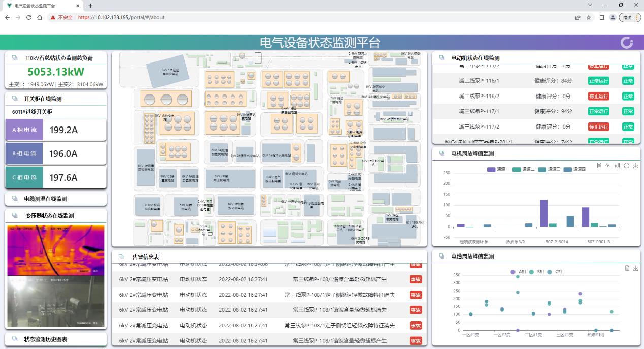Open data view in 电缆局放峰值监测 chart
The height and width of the screenshot is (349, 644).
click(x=627, y=268)
